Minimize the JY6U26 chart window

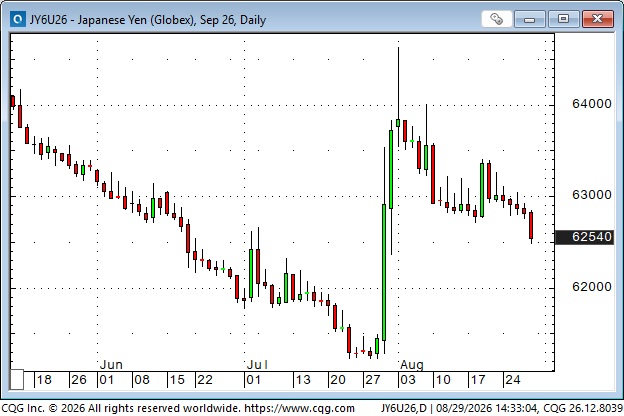tap(529, 19)
